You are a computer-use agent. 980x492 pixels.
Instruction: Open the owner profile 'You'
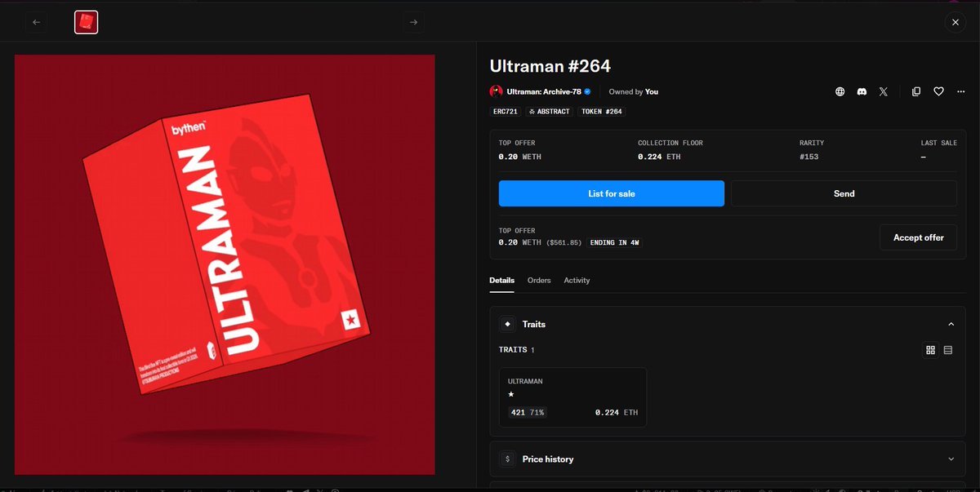pyautogui.click(x=652, y=91)
